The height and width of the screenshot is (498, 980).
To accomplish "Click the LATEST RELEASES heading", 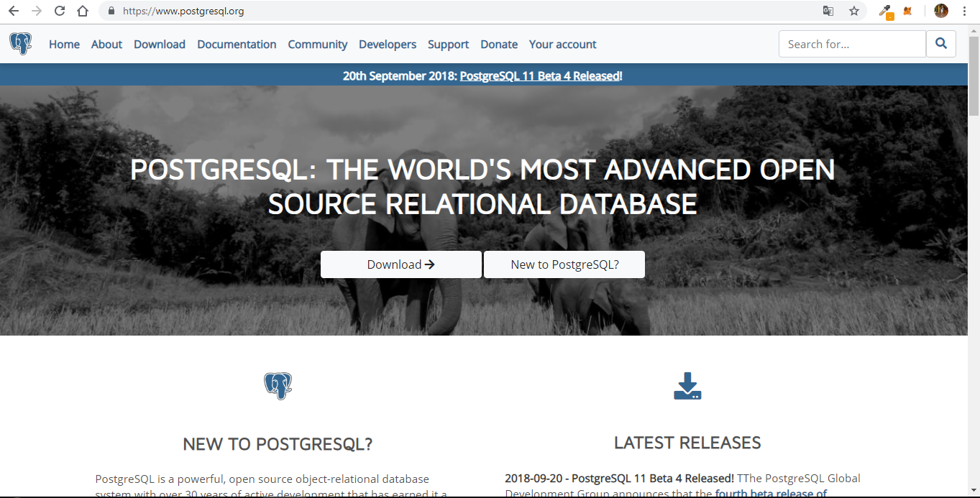I will 687,443.
